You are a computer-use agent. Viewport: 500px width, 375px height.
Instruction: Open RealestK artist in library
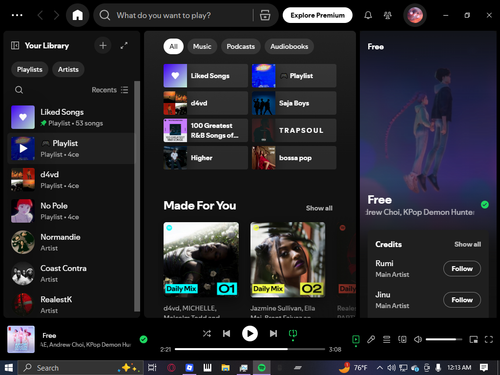71,304
